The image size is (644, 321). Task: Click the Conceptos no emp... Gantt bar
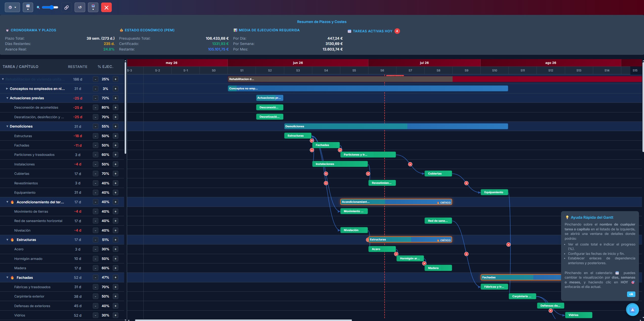click(x=368, y=88)
